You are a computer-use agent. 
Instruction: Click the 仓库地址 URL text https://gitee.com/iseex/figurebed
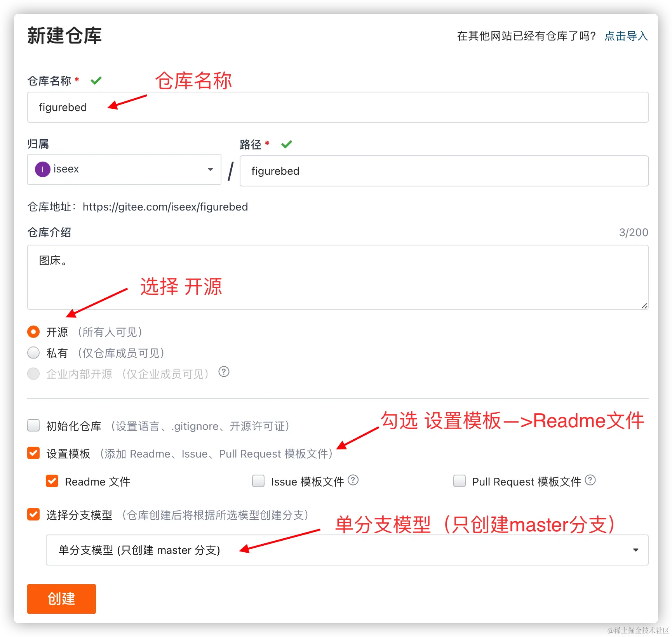point(165,207)
